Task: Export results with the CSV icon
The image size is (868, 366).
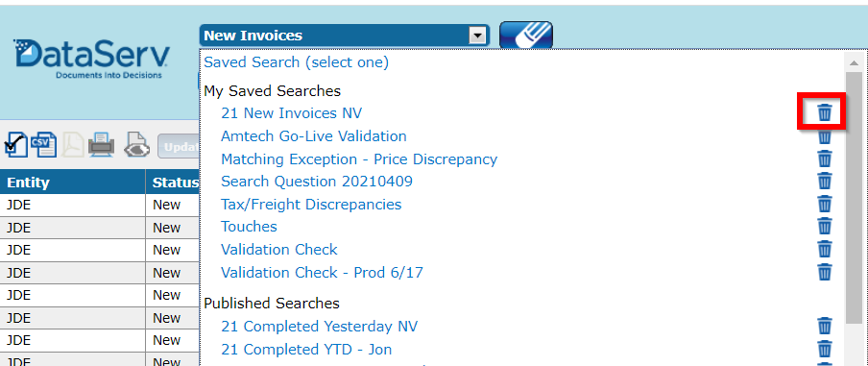Action: pyautogui.click(x=43, y=146)
